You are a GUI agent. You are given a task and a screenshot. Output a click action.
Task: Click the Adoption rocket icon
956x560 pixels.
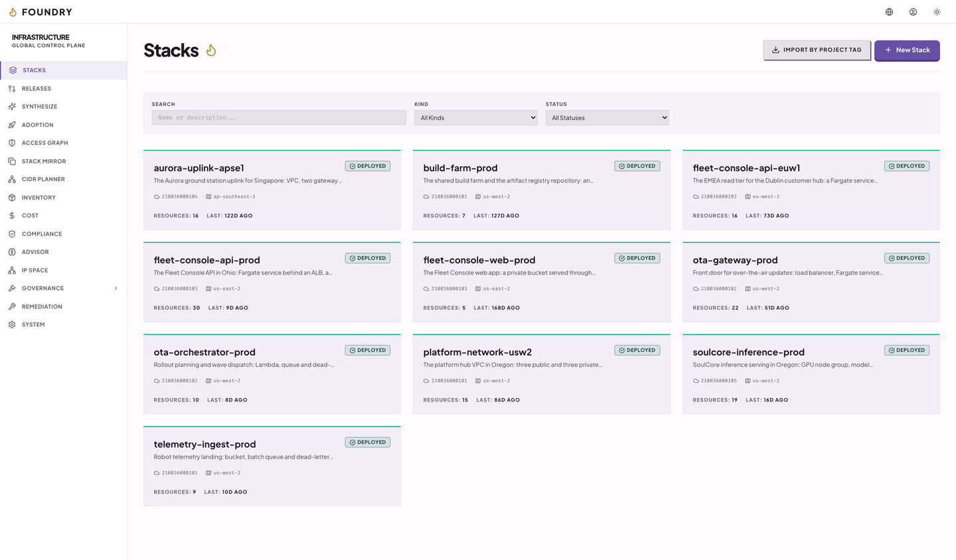(12, 125)
